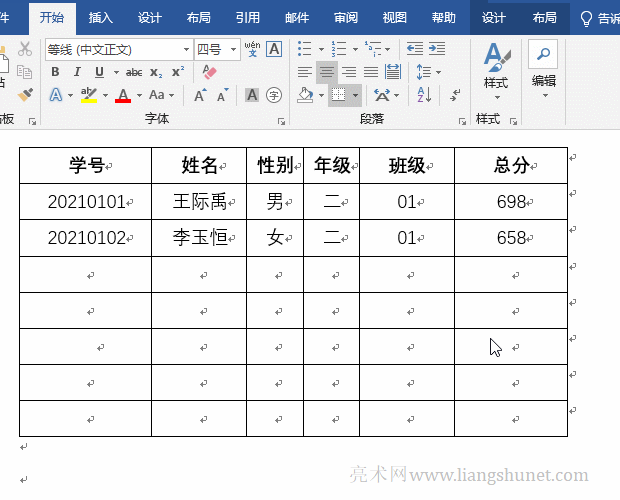The image size is (620, 500).
Task: Open the 帮助 tab
Action: point(444,18)
